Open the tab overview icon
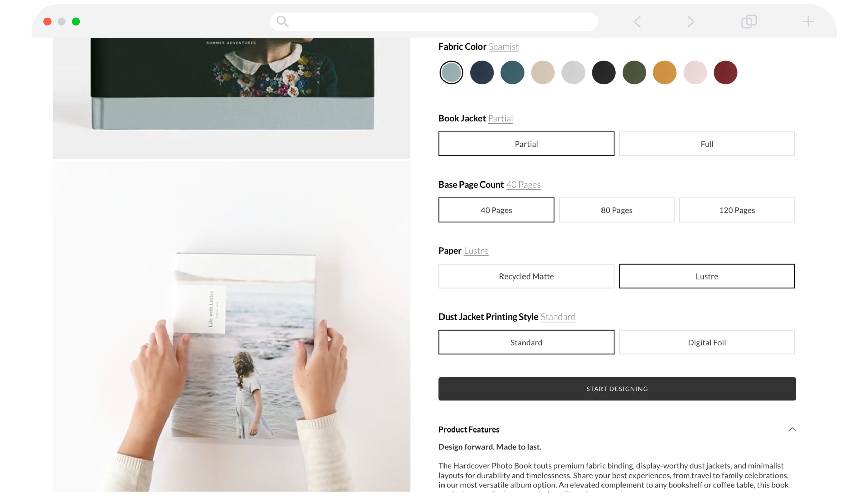This screenshot has width=868, height=499. [749, 22]
